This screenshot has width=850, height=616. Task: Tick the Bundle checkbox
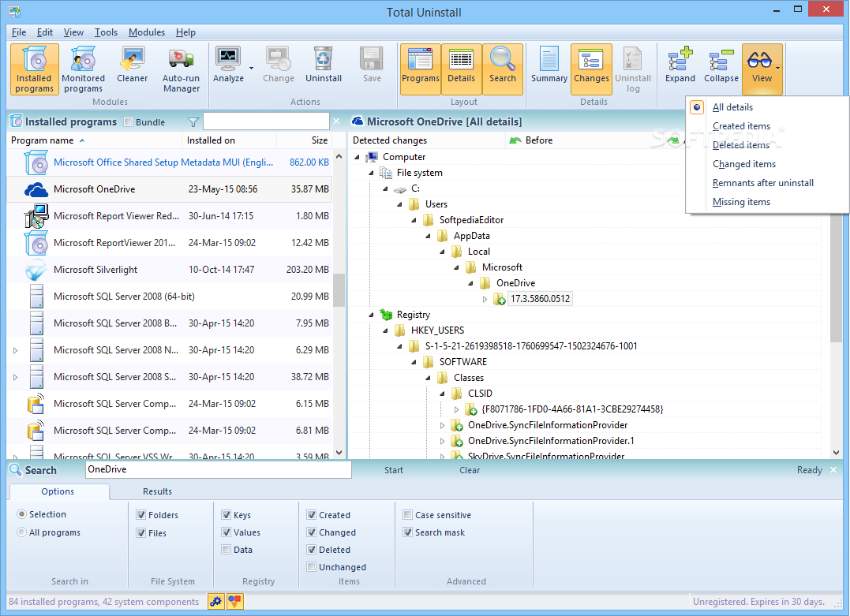click(129, 122)
